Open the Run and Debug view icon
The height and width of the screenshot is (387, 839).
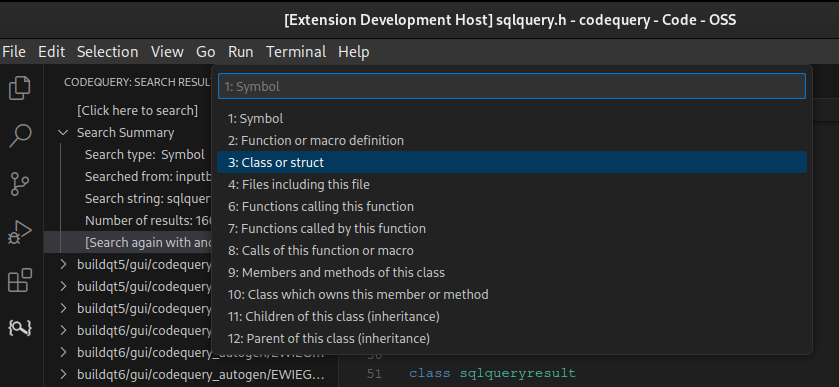point(20,232)
